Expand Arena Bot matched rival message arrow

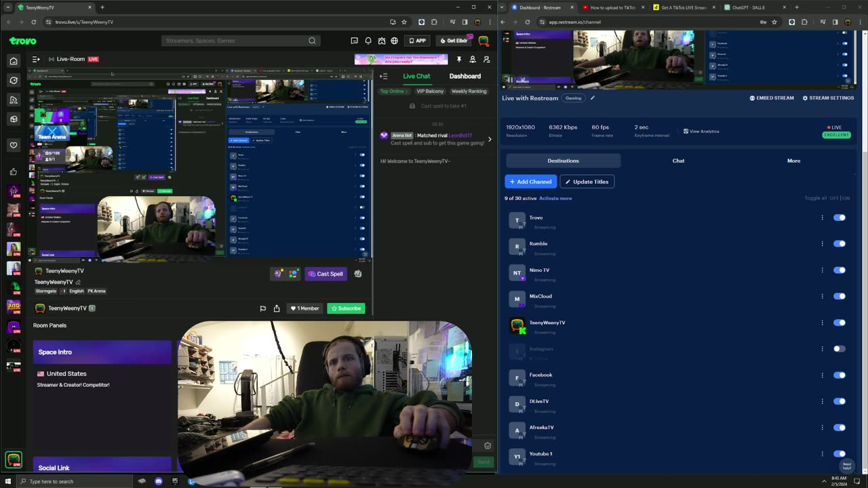490,139
